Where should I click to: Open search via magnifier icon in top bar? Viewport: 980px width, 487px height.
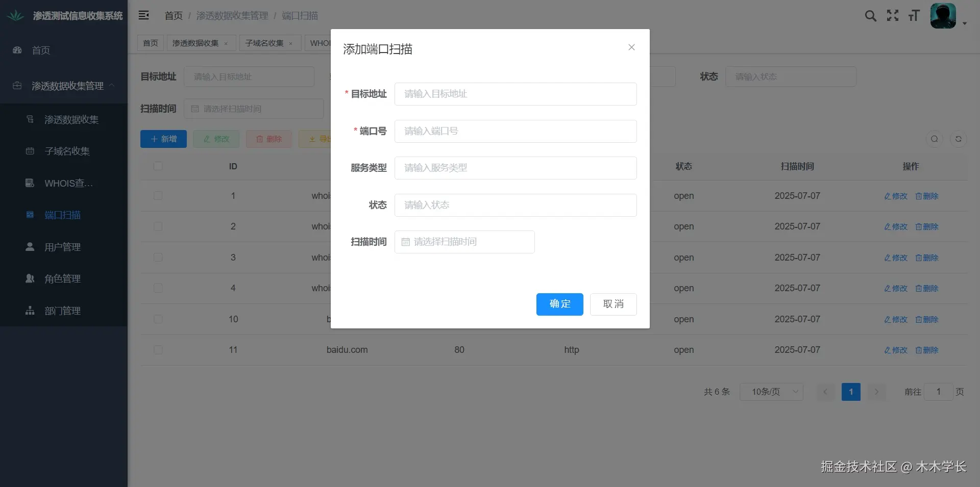pyautogui.click(x=870, y=16)
